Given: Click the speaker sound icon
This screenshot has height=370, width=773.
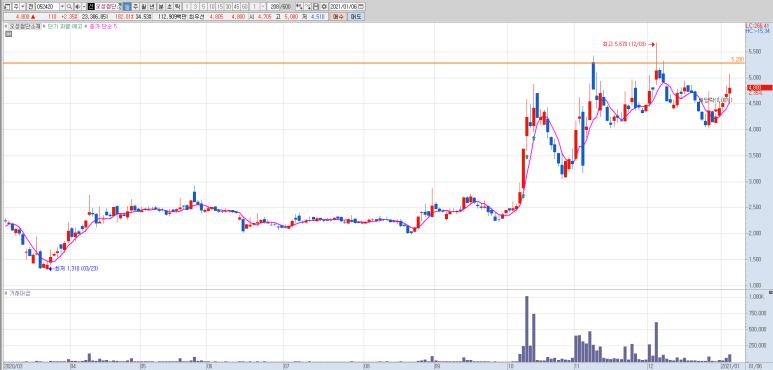Looking at the screenshot, I should pyautogui.click(x=77, y=6).
